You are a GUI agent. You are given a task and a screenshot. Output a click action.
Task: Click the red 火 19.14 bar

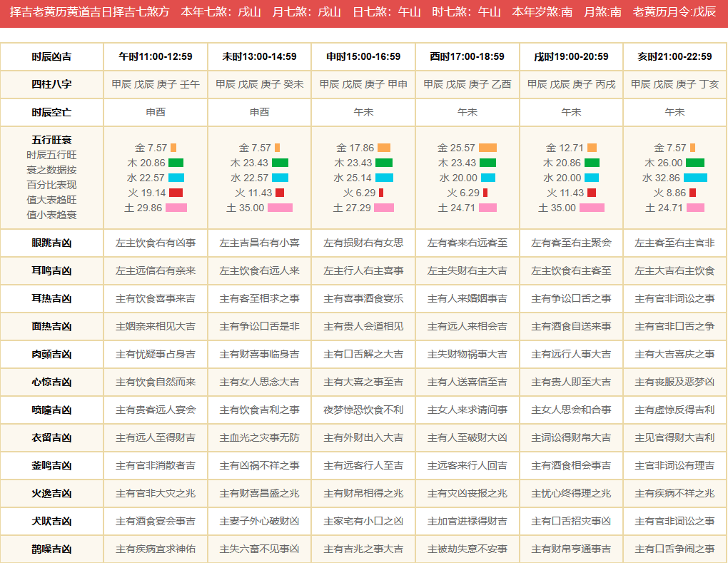(176, 193)
